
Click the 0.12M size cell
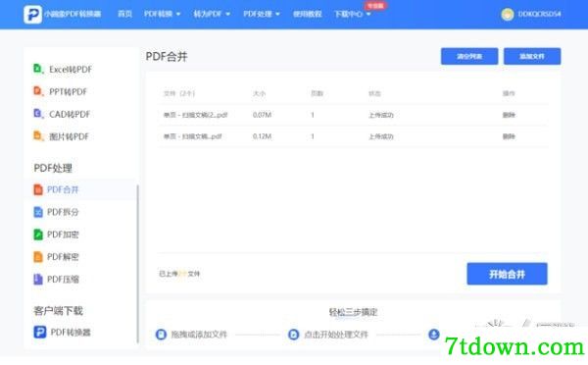point(262,136)
